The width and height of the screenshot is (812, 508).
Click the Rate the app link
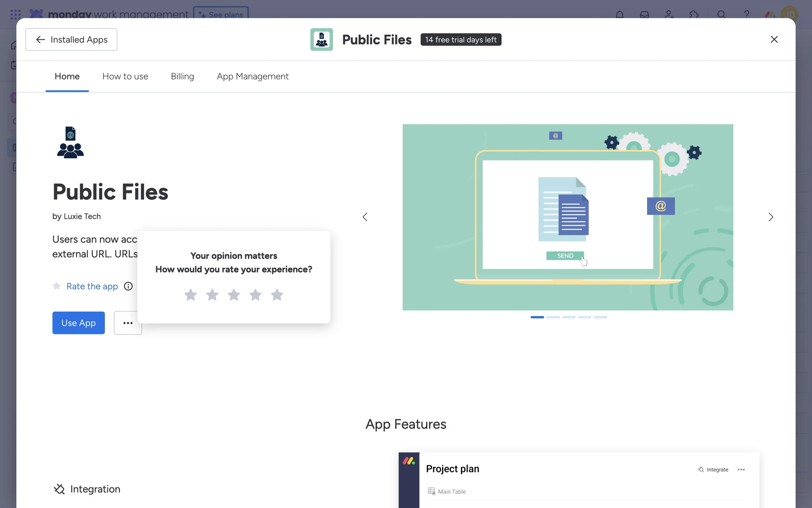[x=92, y=287]
